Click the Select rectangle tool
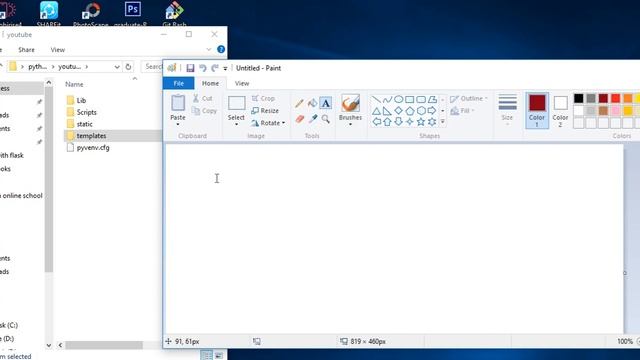640x360 pixels. 236,103
